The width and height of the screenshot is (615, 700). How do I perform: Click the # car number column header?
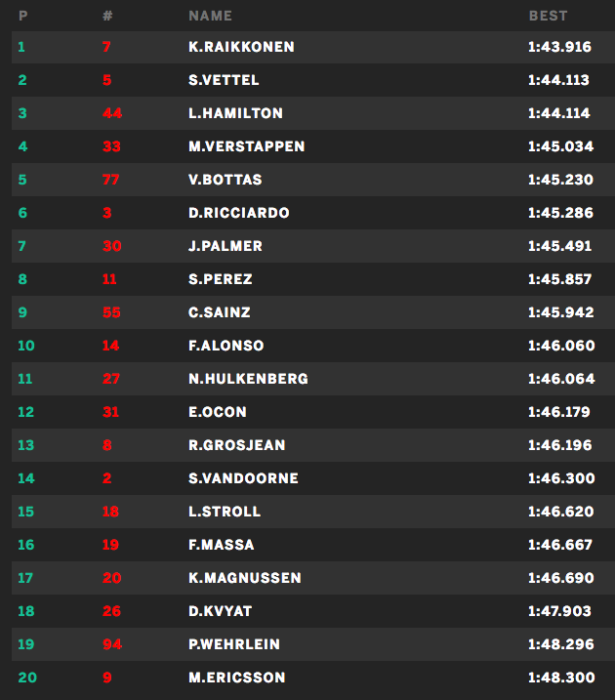106,16
